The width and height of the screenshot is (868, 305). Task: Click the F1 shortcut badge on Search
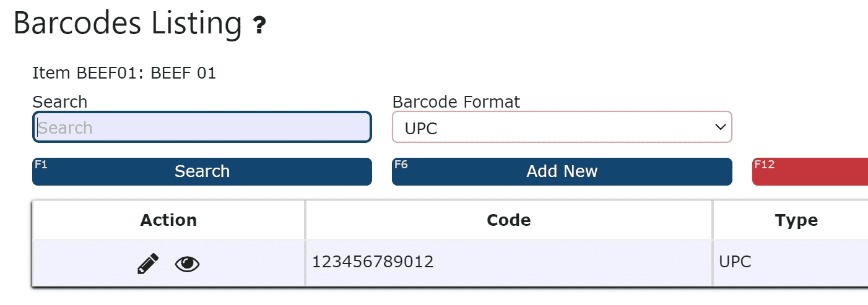(41, 165)
